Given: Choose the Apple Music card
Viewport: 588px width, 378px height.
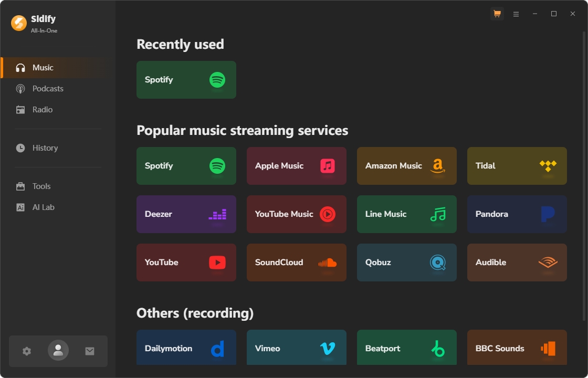Looking at the screenshot, I should [x=297, y=166].
